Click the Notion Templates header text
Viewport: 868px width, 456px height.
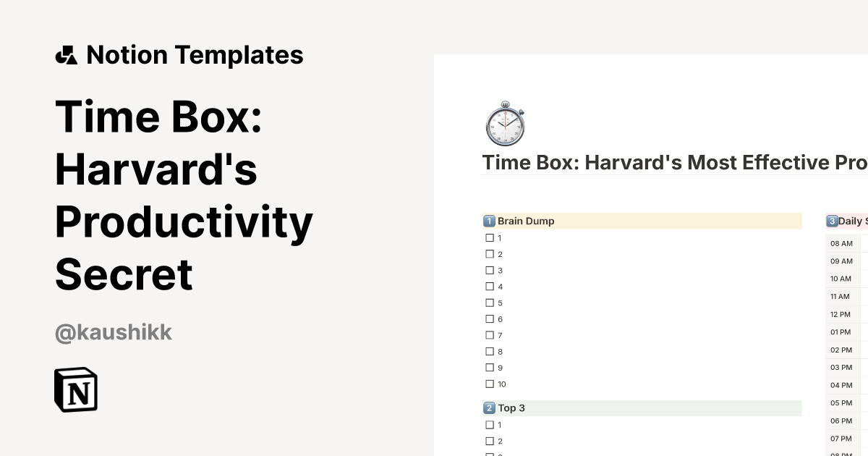195,54
